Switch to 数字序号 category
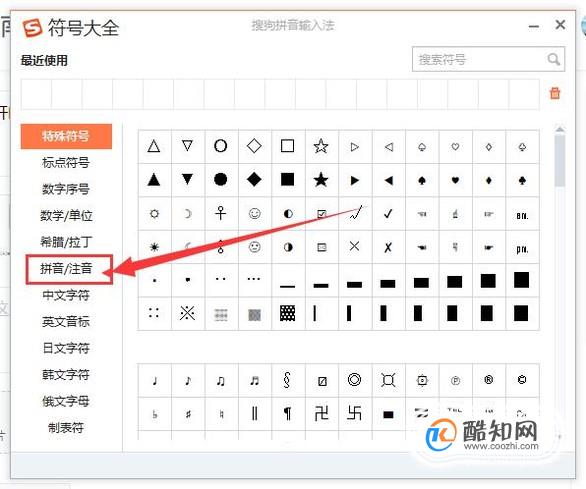Viewport: 586px width, 489px height. [66, 189]
